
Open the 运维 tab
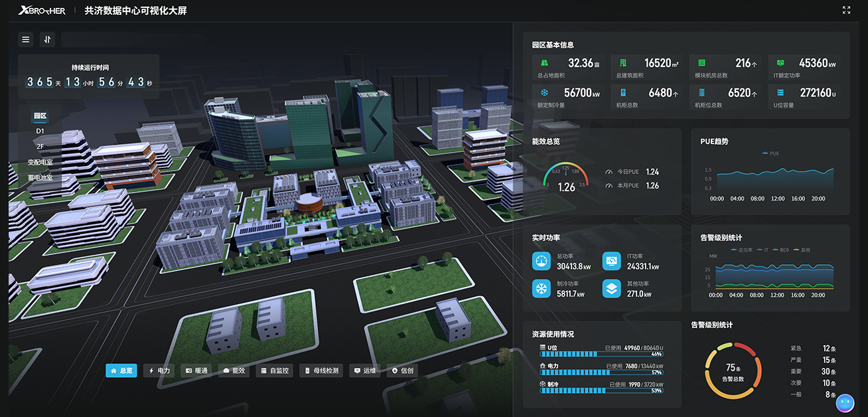366,371
